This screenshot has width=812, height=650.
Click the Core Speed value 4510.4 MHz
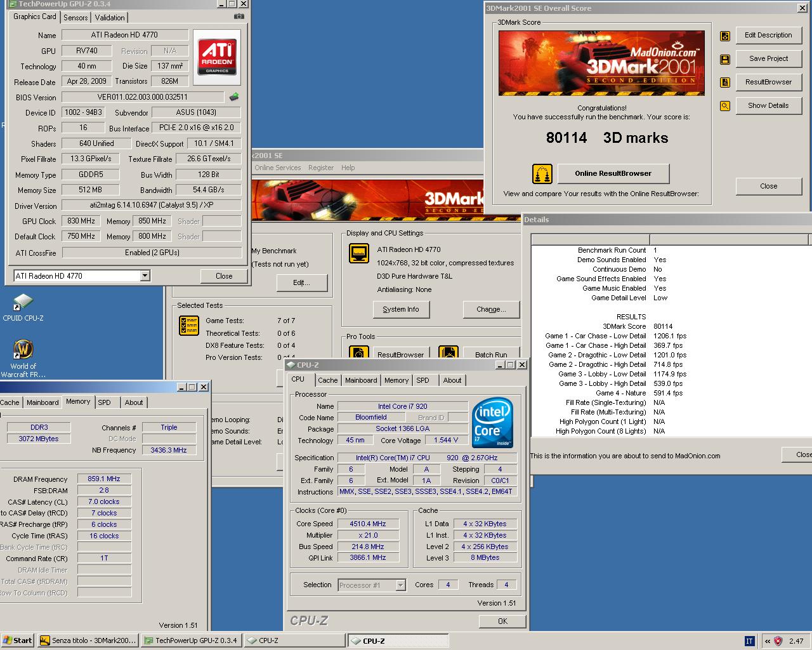click(368, 524)
